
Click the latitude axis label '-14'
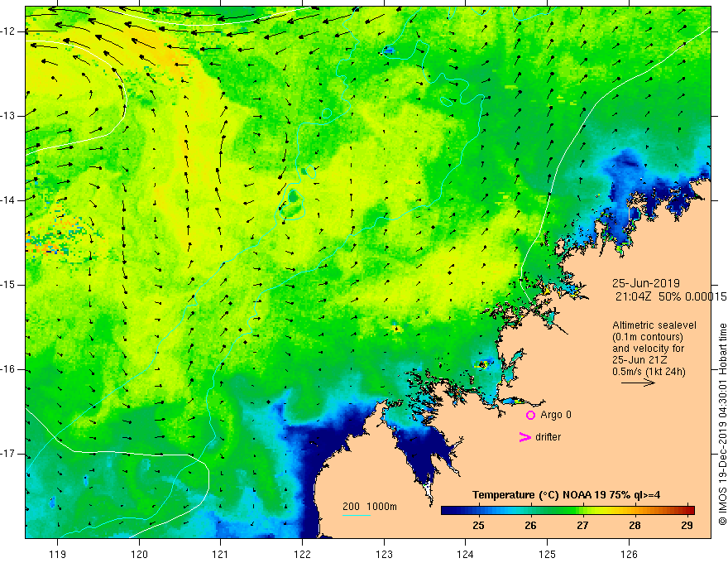8,200
